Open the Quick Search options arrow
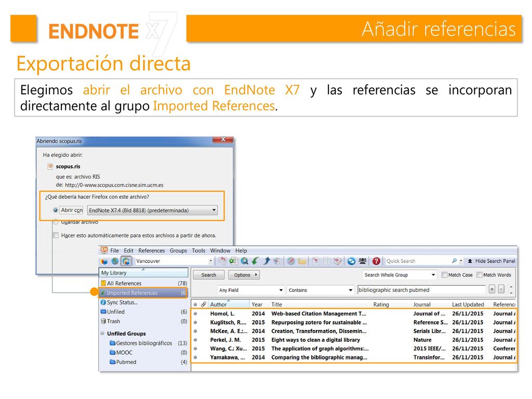The height and width of the screenshot is (399, 532). click(x=461, y=261)
